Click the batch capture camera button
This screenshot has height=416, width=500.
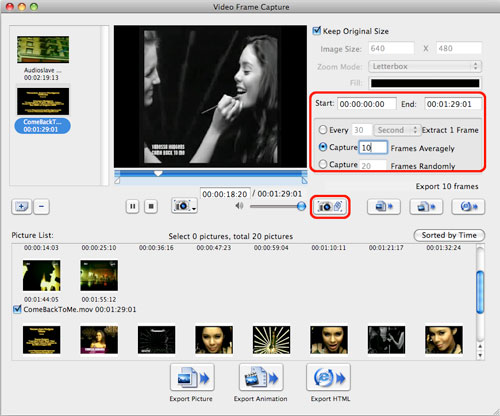330,207
